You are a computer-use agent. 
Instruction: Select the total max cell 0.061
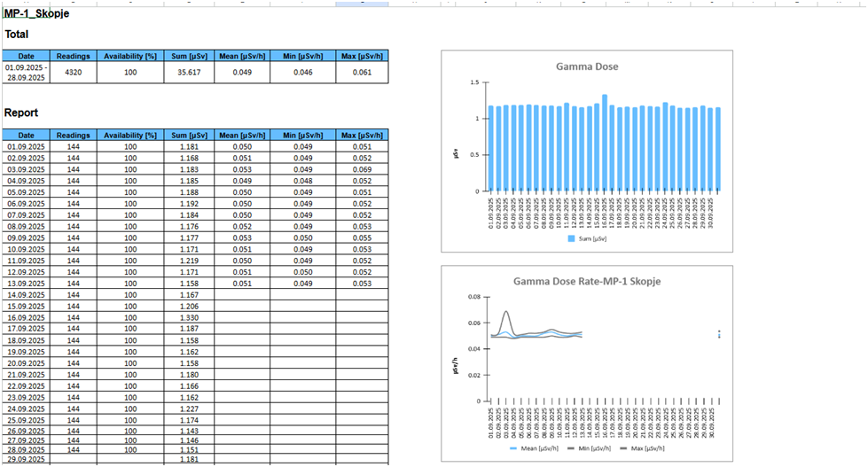[362, 73]
